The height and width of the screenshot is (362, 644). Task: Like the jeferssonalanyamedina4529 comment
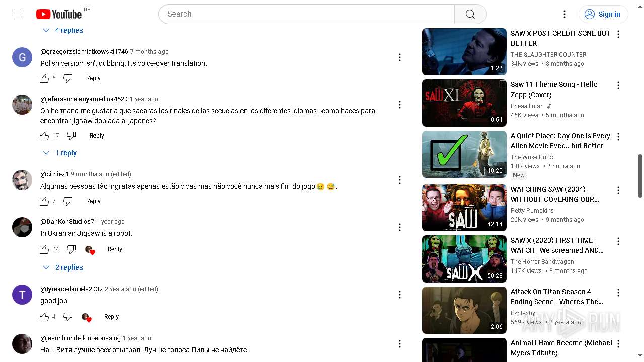[44, 136]
